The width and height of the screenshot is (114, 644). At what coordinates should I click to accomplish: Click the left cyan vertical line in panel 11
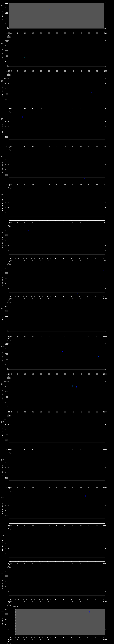(73, 384)
